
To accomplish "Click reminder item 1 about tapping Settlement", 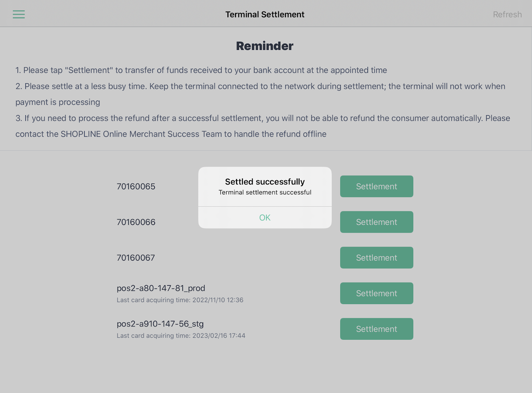I will 201,70.
